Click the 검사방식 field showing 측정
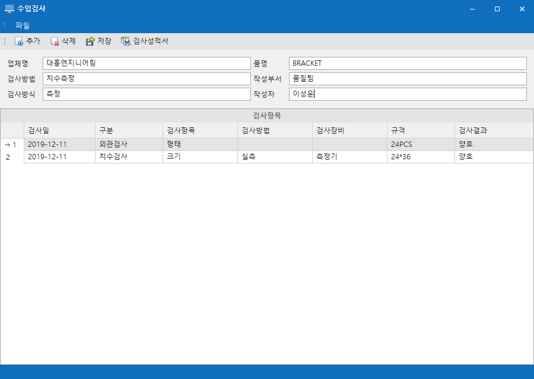Screen dimensions: 534x379 click(146, 94)
